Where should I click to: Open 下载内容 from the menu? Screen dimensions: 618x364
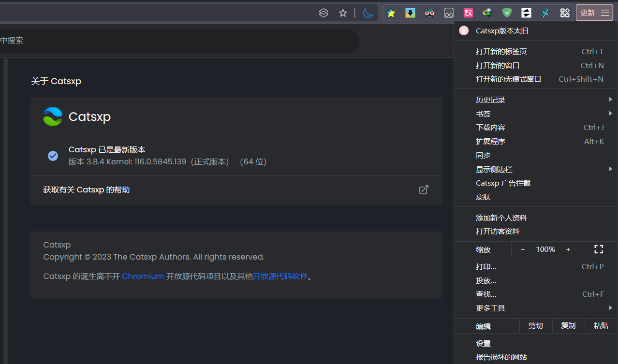point(536,128)
